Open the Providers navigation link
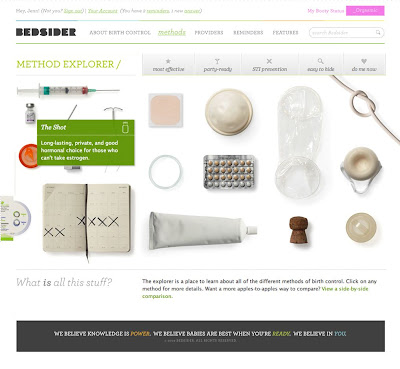The width and height of the screenshot is (400, 369). [x=209, y=33]
